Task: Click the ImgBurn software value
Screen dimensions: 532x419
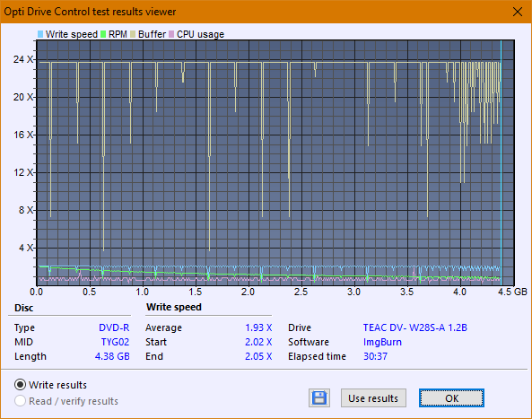Action: 382,342
